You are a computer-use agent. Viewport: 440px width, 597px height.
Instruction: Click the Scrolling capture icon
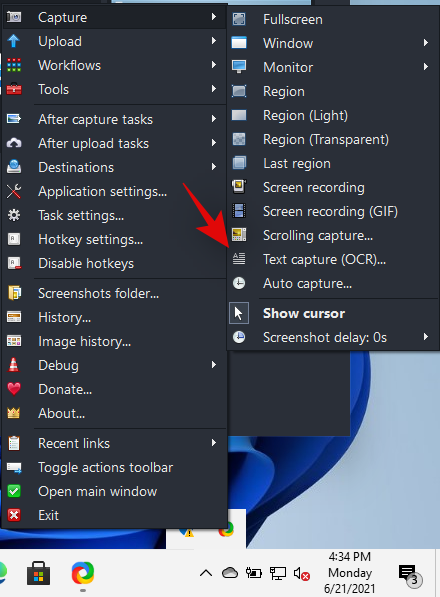(239, 235)
